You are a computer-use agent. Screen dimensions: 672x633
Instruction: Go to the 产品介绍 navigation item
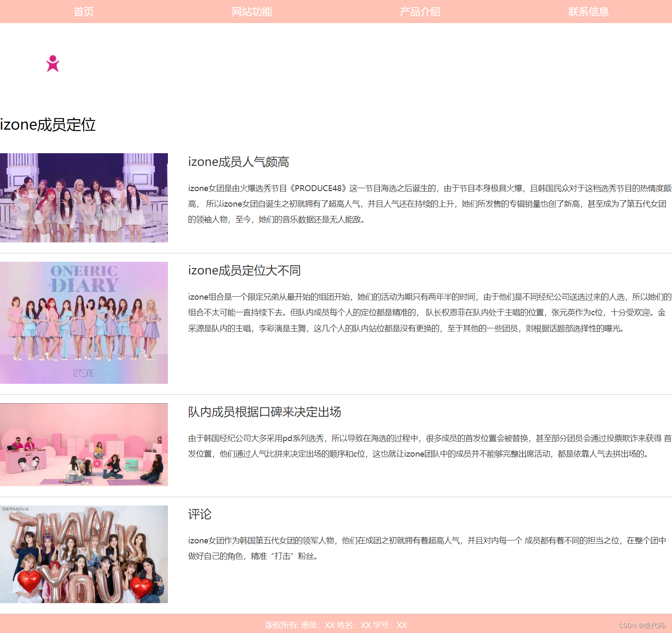click(x=420, y=12)
